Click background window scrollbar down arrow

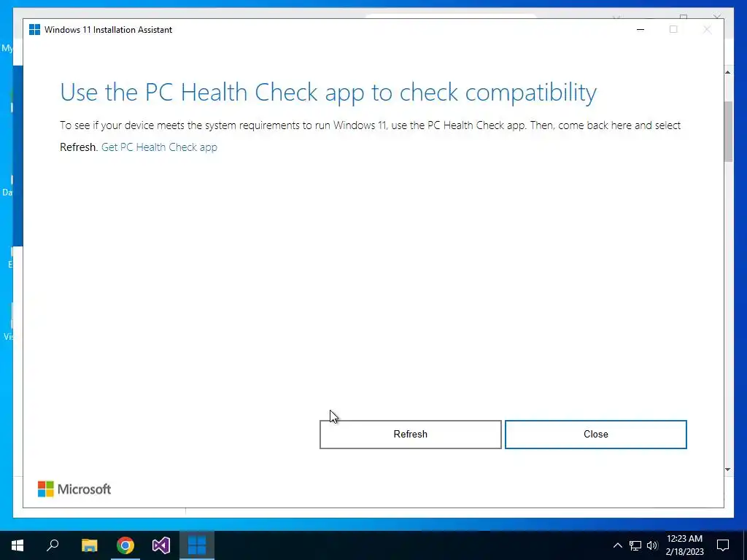727,470
